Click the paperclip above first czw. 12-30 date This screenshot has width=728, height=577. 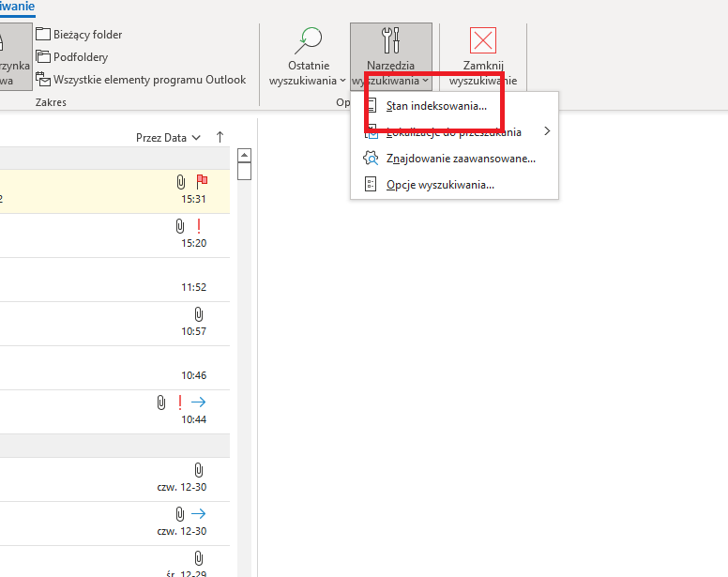pos(199,470)
